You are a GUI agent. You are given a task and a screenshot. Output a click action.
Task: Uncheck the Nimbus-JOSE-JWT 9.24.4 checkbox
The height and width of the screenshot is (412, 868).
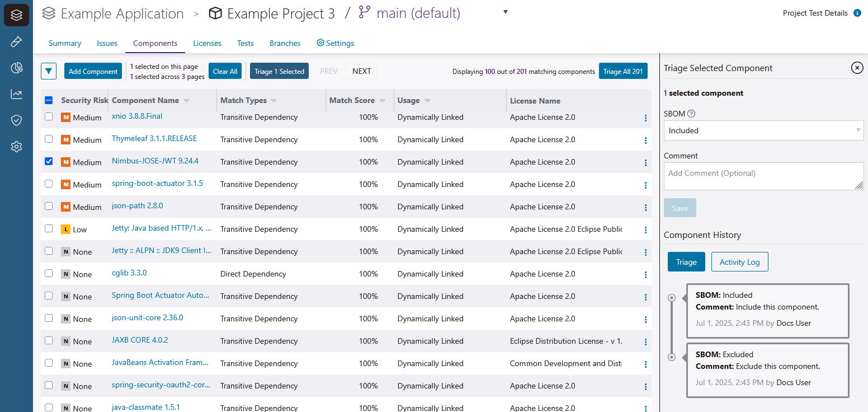coord(49,161)
